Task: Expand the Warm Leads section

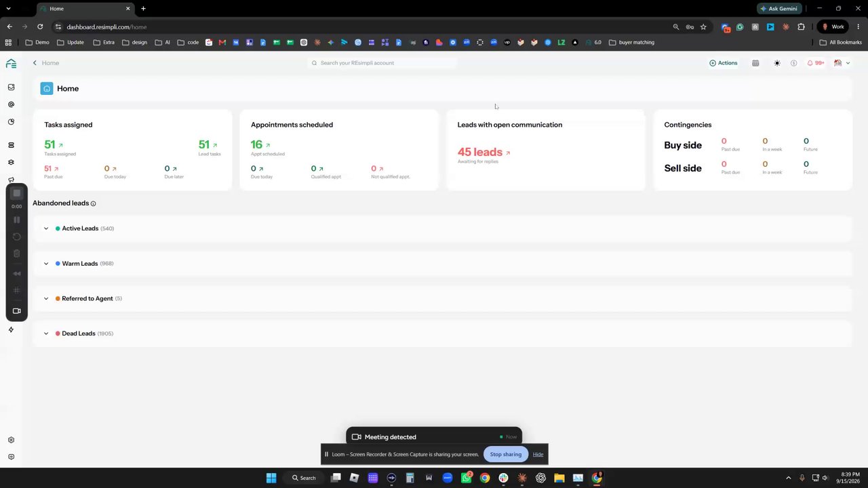Action: pyautogui.click(x=46, y=264)
